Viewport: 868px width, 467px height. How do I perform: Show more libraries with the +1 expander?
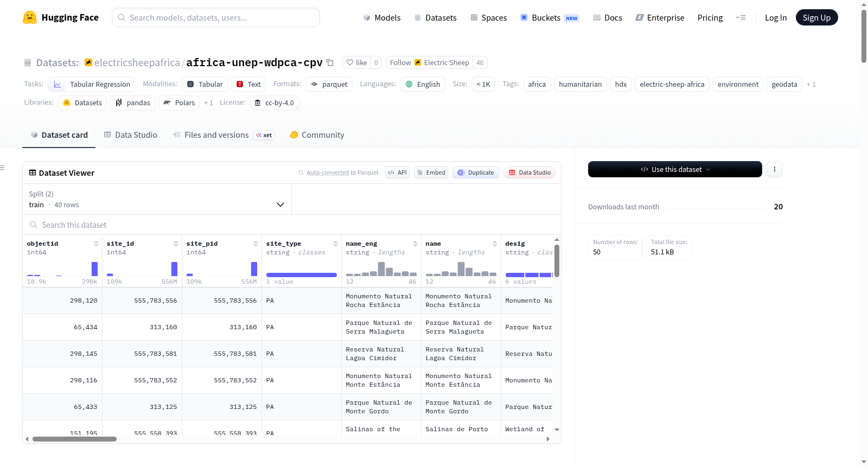[208, 103]
